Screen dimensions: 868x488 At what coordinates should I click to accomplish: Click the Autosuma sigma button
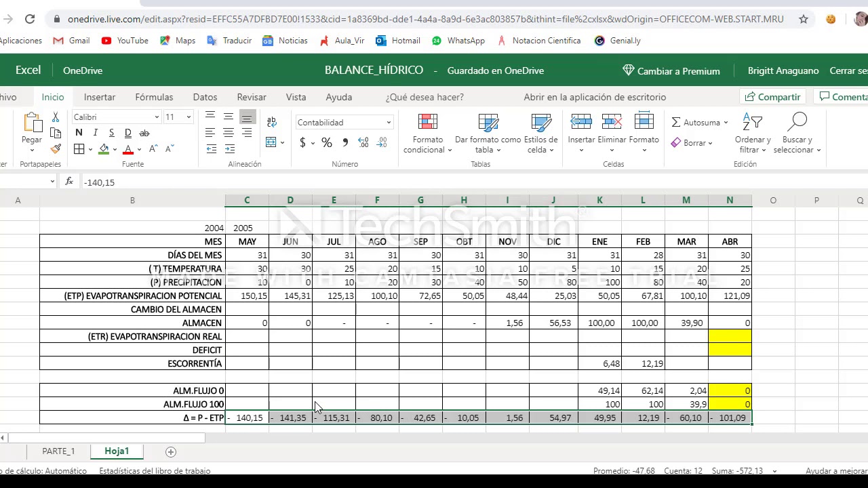pos(699,123)
